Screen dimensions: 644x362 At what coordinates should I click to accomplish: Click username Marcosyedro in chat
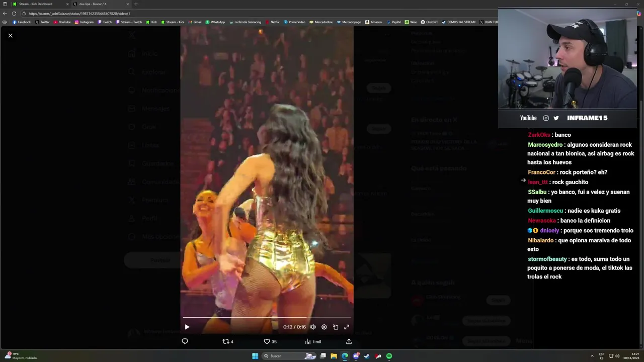click(x=545, y=145)
